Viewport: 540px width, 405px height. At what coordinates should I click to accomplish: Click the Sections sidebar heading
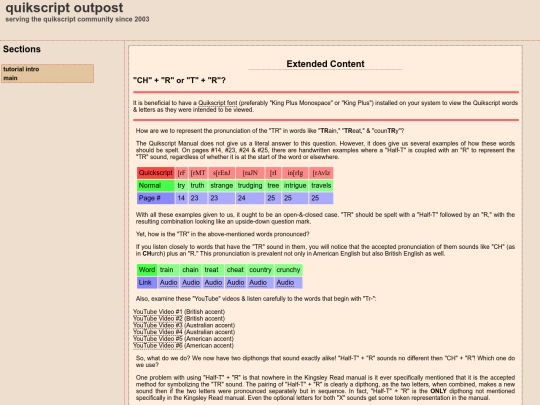(22, 49)
